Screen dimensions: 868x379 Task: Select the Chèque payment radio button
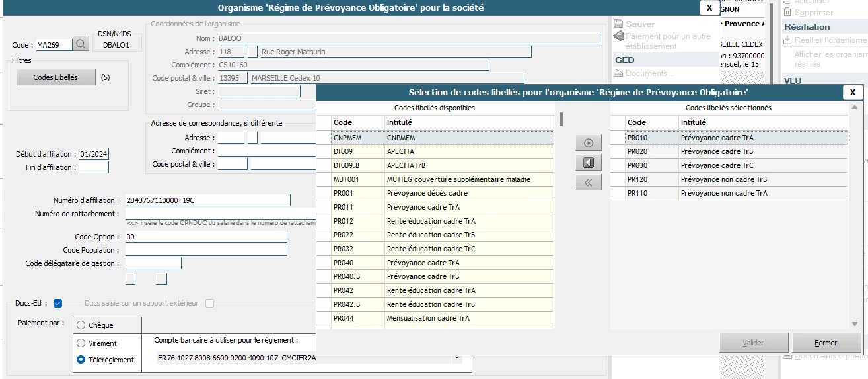[81, 325]
